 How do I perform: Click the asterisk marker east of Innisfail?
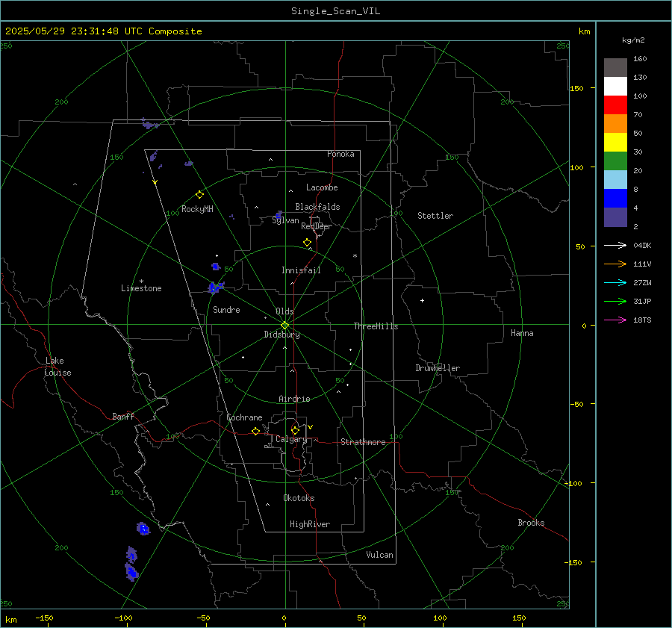pyautogui.click(x=355, y=256)
